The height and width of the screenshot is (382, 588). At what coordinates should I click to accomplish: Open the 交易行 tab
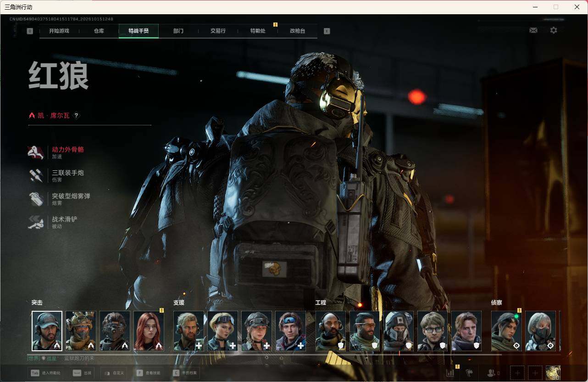click(218, 31)
